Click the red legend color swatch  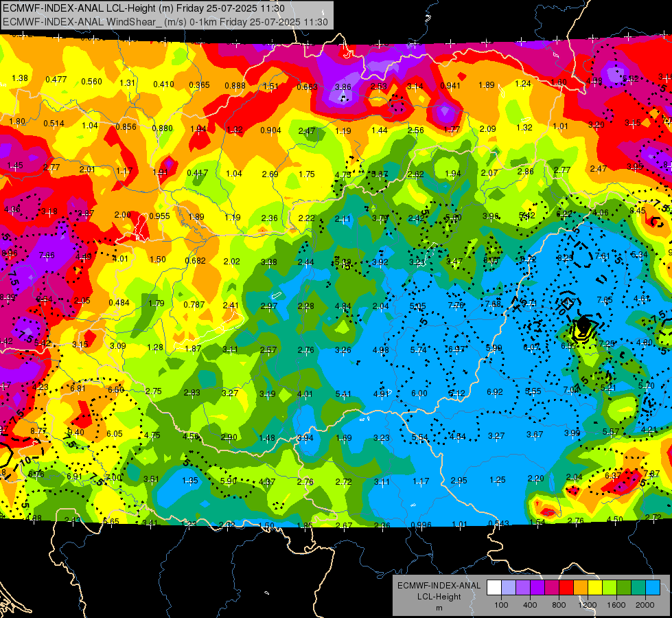pos(566,588)
